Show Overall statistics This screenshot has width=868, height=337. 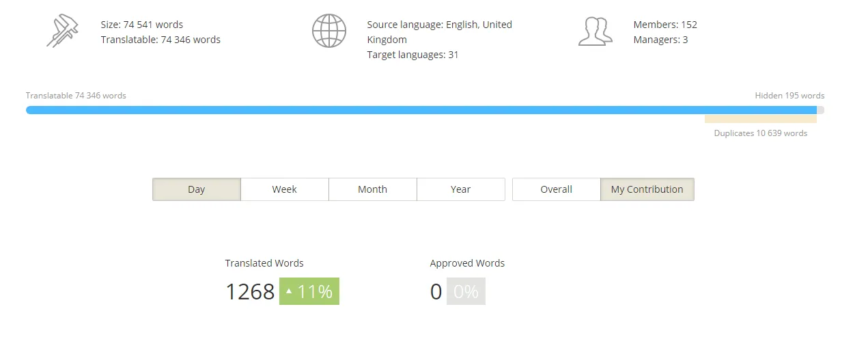[x=557, y=189]
